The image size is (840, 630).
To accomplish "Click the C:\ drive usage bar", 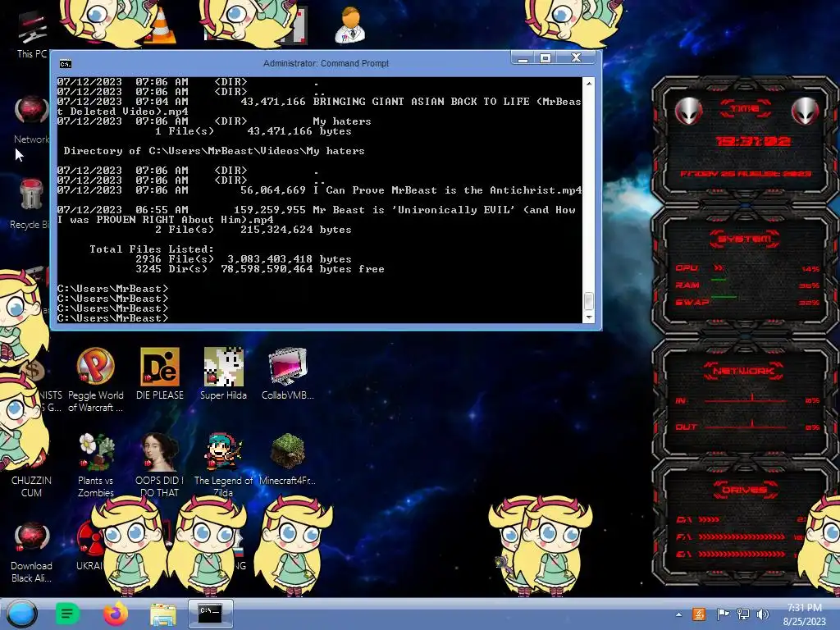I will [709, 519].
